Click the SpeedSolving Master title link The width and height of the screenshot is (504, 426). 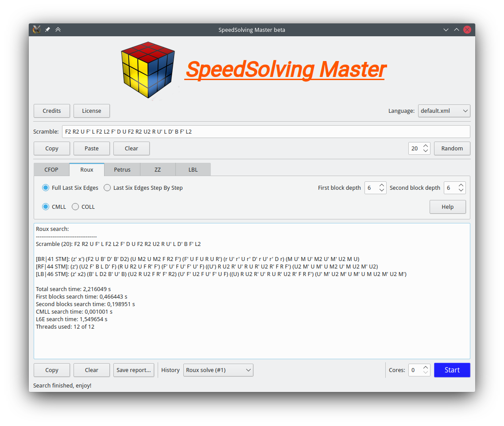[x=286, y=69]
